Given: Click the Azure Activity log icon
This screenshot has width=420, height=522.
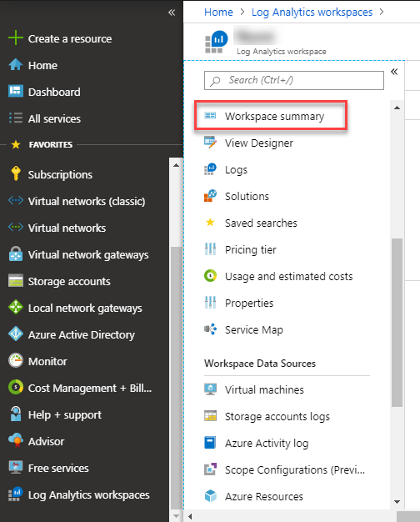Looking at the screenshot, I should point(210,443).
